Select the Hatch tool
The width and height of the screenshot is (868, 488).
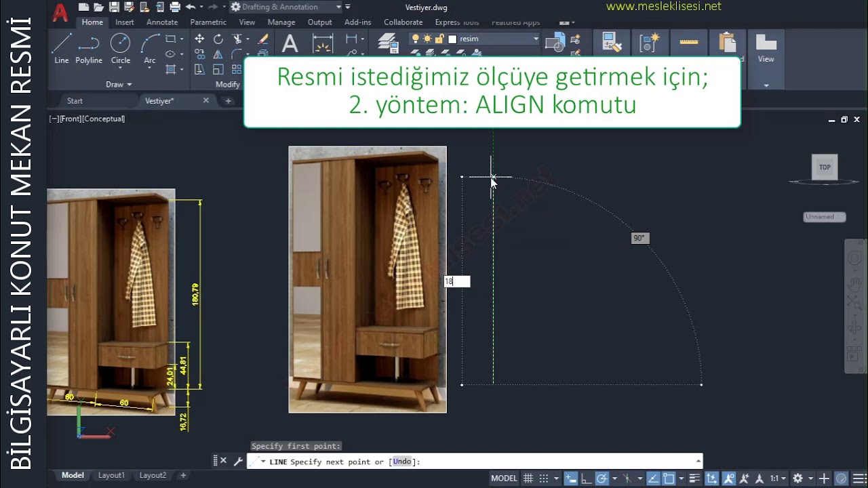pos(170,69)
